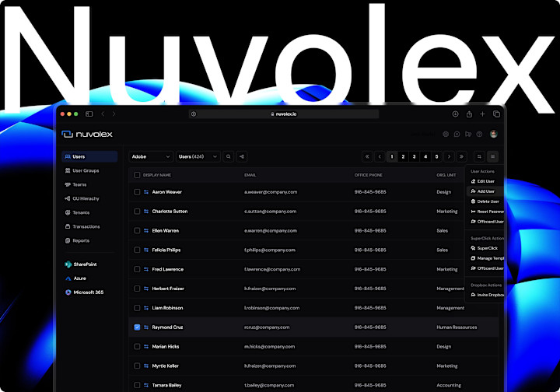Image resolution: width=560 pixels, height=392 pixels.
Task: Check the box for Ellen Warren
Action: click(x=137, y=231)
